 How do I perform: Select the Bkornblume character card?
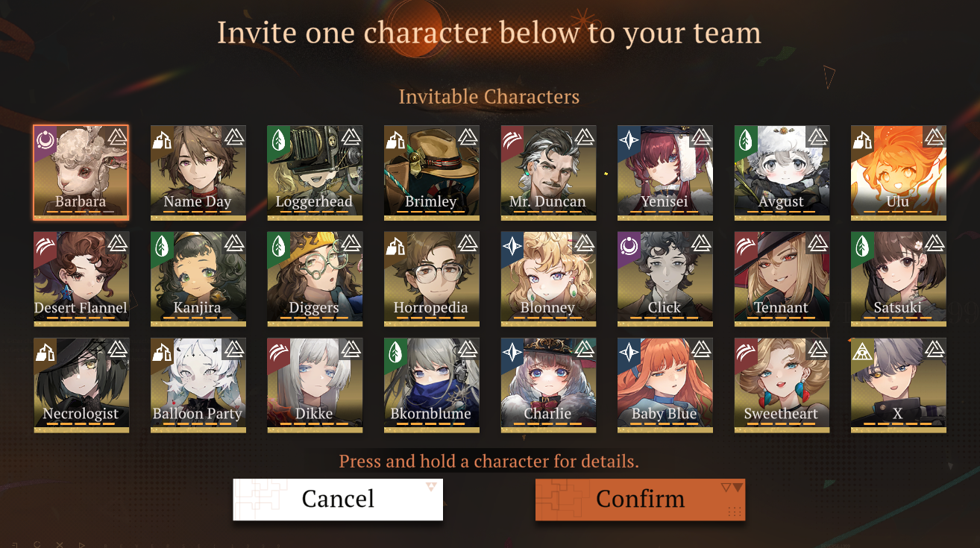click(x=431, y=385)
